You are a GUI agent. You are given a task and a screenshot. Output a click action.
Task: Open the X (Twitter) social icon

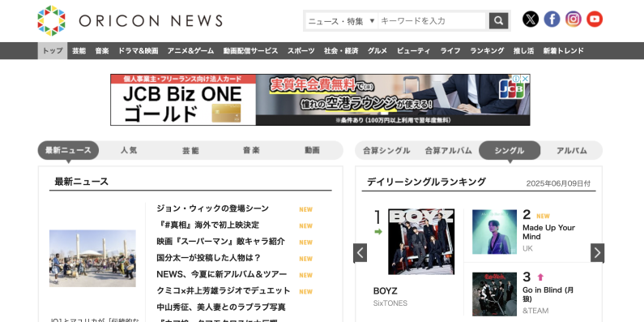tap(531, 19)
